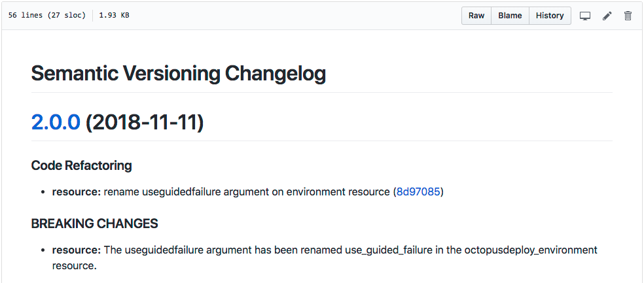Screen dimensions: 644x283
Task: Click the '56 lines (27 sloc)' info text
Action: [46, 16]
